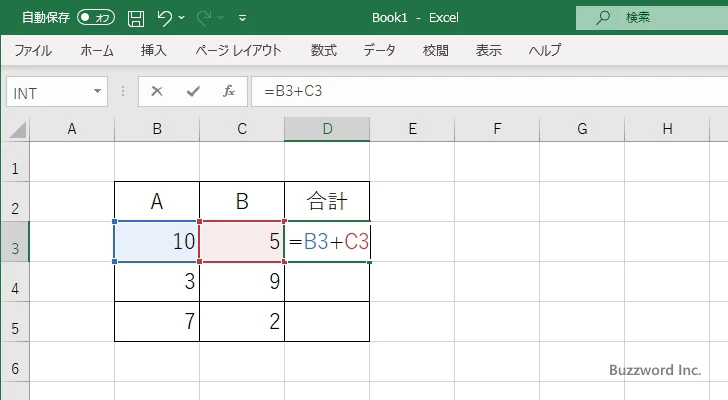Toggle the AutoSave switch
Screen dimensions: 728x400
tap(96, 18)
